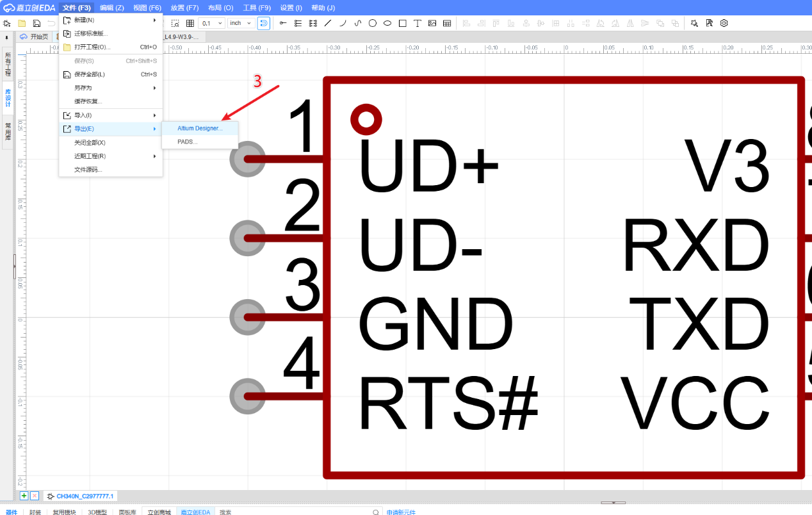
Task: Open the 设置 (I) menu
Action: (x=291, y=8)
